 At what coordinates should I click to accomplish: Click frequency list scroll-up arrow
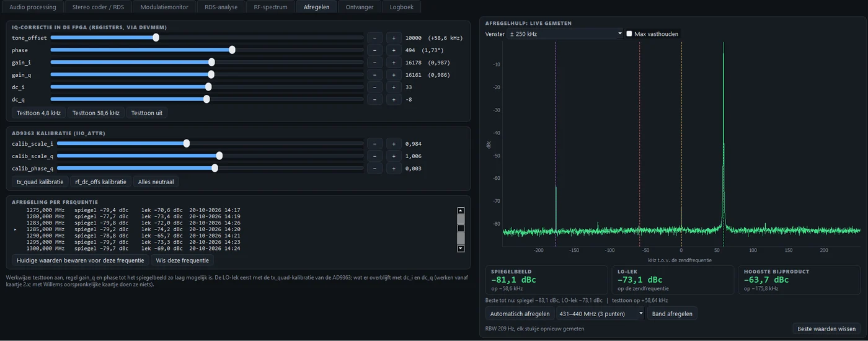(x=461, y=210)
